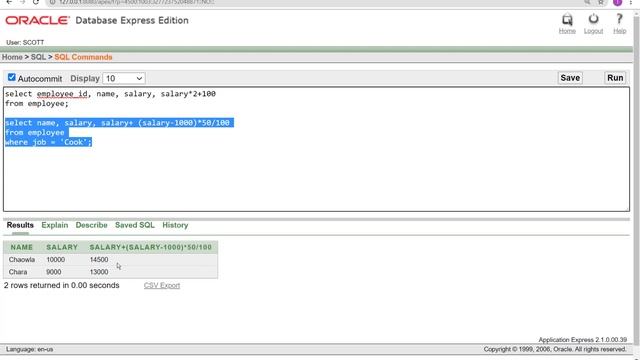Click the 9000 salary cell

(53, 272)
